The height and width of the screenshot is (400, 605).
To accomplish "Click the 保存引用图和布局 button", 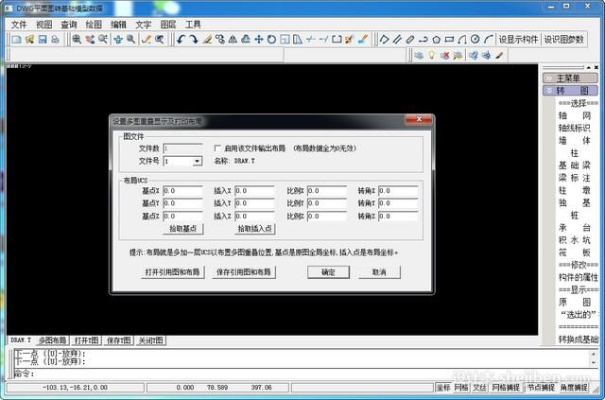I will pos(243,272).
